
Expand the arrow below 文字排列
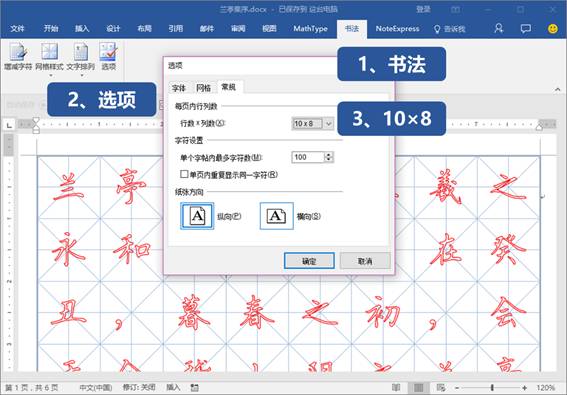tap(82, 76)
